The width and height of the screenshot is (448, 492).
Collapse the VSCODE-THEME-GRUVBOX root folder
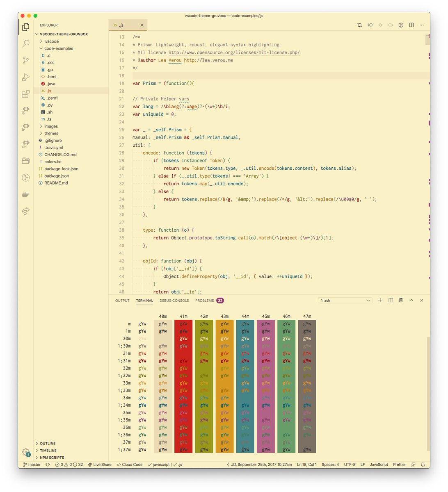(x=71, y=34)
